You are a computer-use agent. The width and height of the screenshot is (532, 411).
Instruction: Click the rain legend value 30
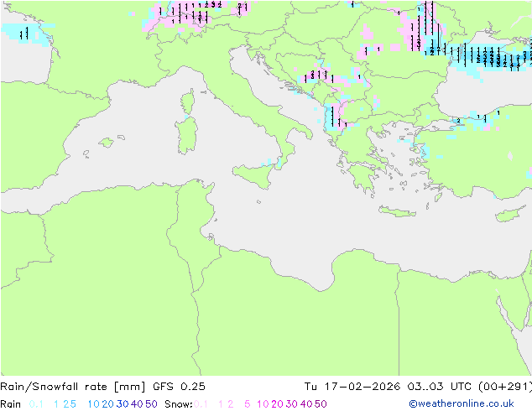pyautogui.click(x=123, y=404)
